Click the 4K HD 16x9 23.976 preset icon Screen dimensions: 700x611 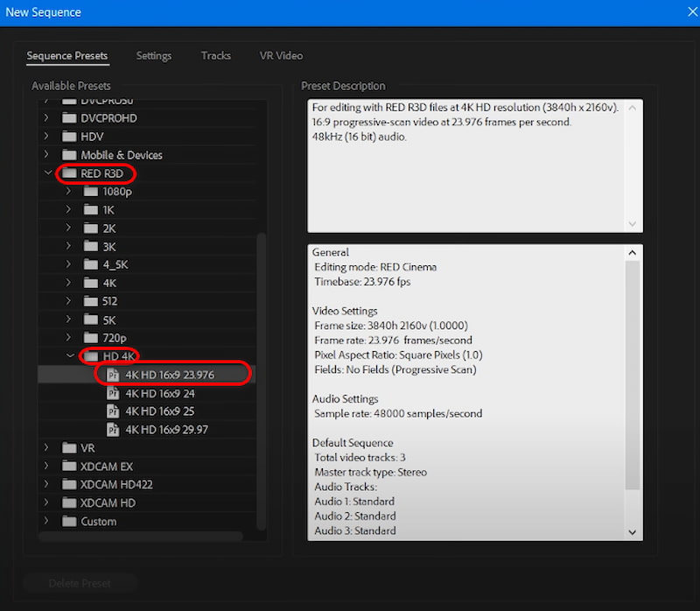113,375
